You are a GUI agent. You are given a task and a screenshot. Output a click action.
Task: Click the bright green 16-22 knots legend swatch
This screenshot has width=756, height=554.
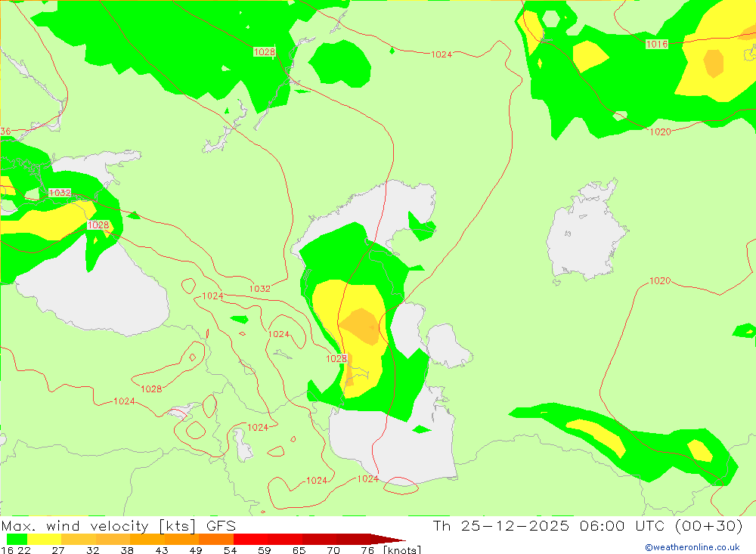click(x=17, y=539)
